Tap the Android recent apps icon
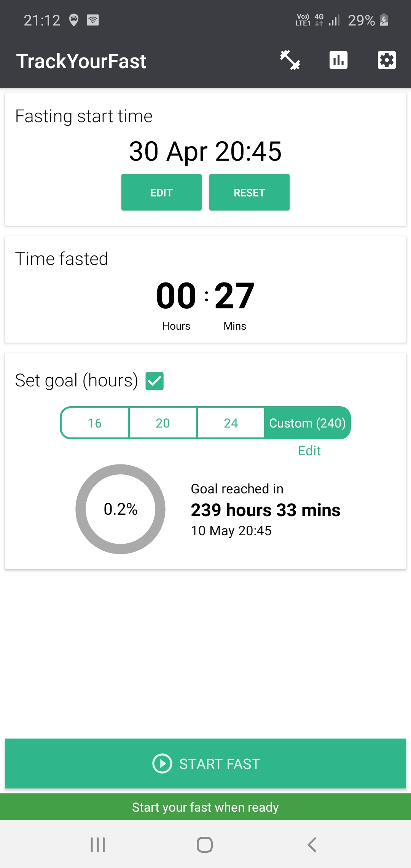 coord(98,844)
